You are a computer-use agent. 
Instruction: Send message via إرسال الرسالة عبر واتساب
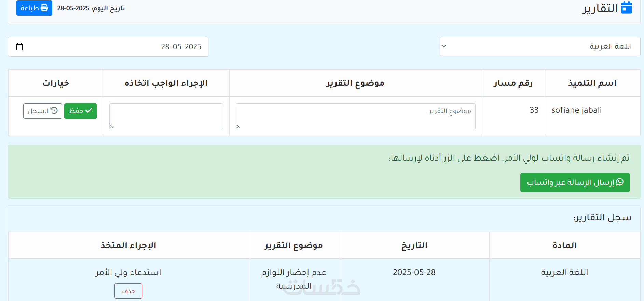click(575, 182)
